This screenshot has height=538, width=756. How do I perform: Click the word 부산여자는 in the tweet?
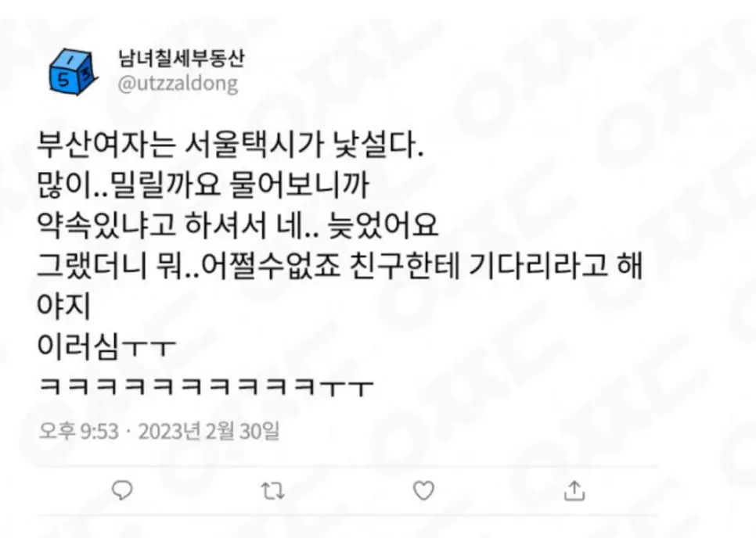[105, 145]
